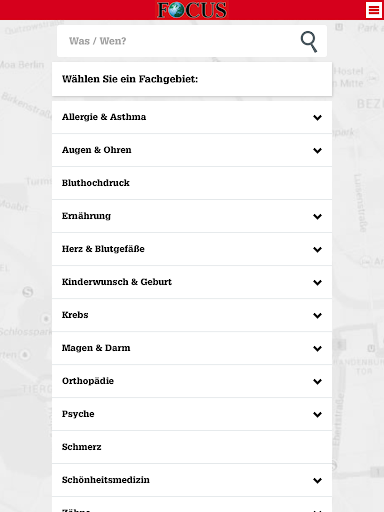Open the Orthopädie category label
The height and width of the screenshot is (512, 384).
(88, 381)
